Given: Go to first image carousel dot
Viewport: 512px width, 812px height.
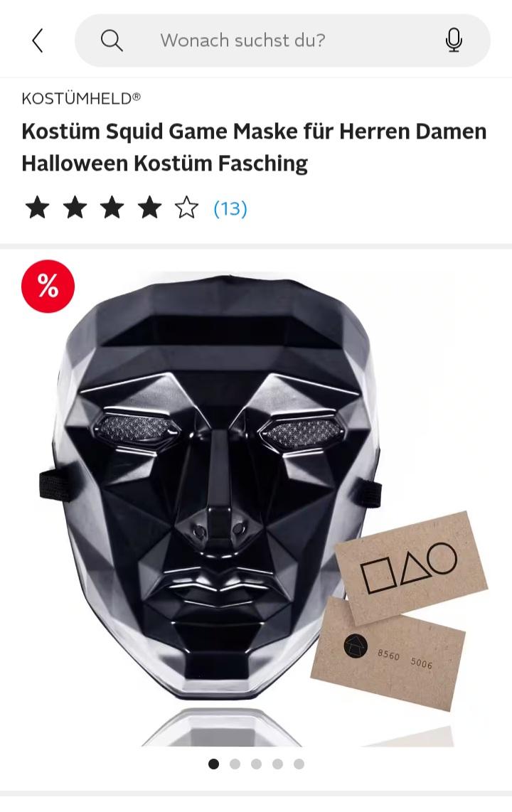Looking at the screenshot, I should pos(213,764).
